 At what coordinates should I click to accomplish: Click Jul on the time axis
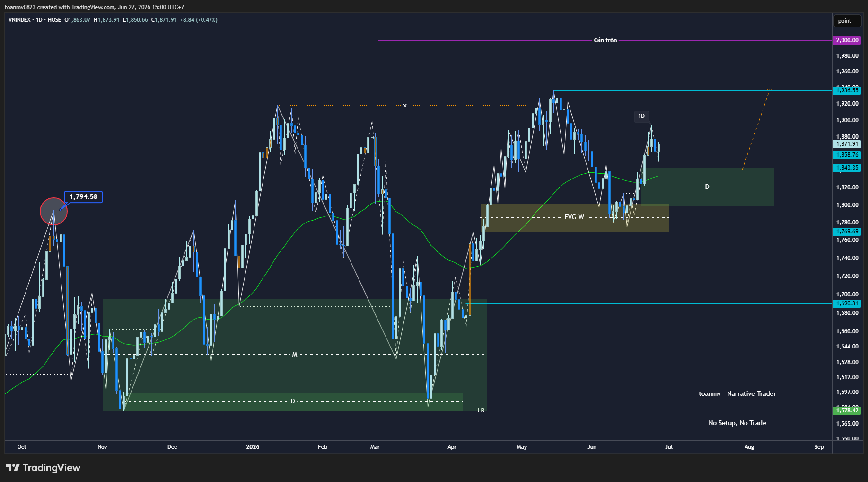[x=669, y=447]
